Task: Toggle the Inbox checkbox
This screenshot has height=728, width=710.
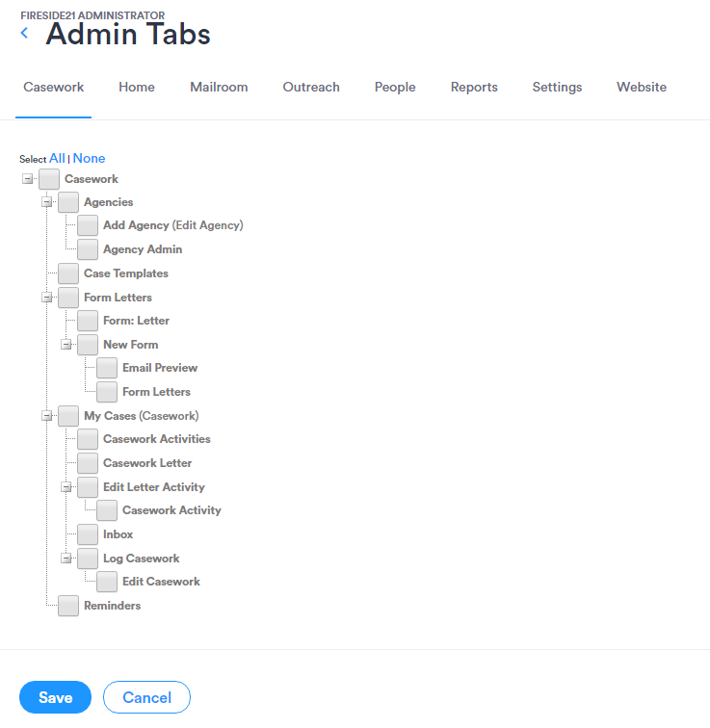Action: point(88,534)
